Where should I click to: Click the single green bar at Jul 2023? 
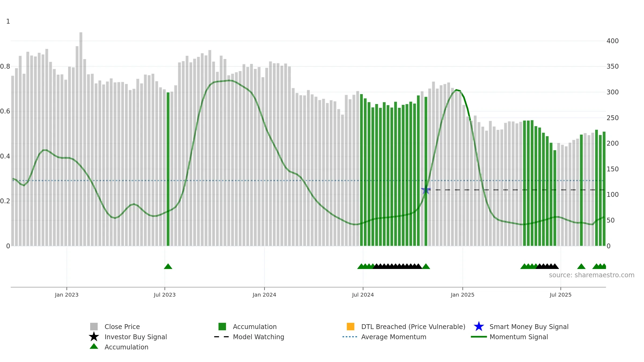coord(168,169)
